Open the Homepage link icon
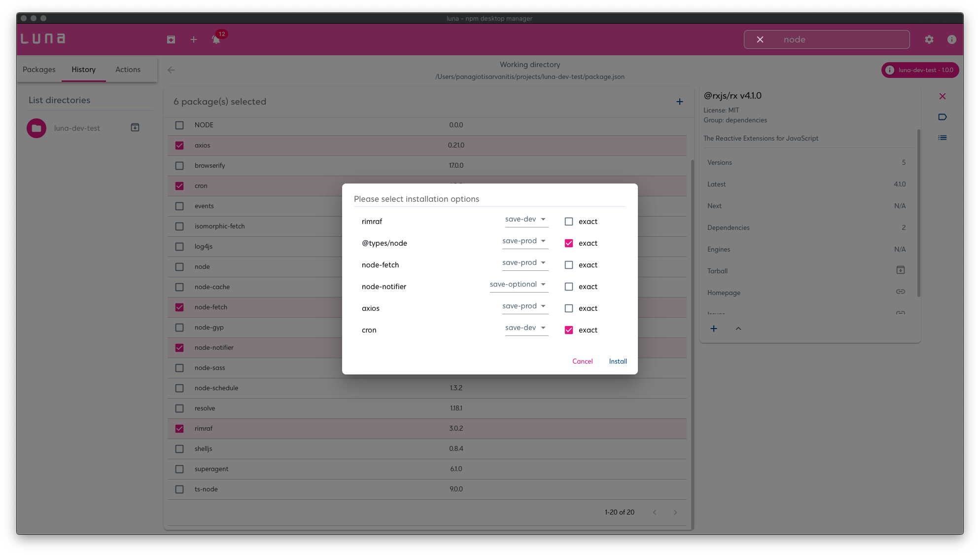Image resolution: width=980 pixels, height=555 pixels. click(x=900, y=292)
